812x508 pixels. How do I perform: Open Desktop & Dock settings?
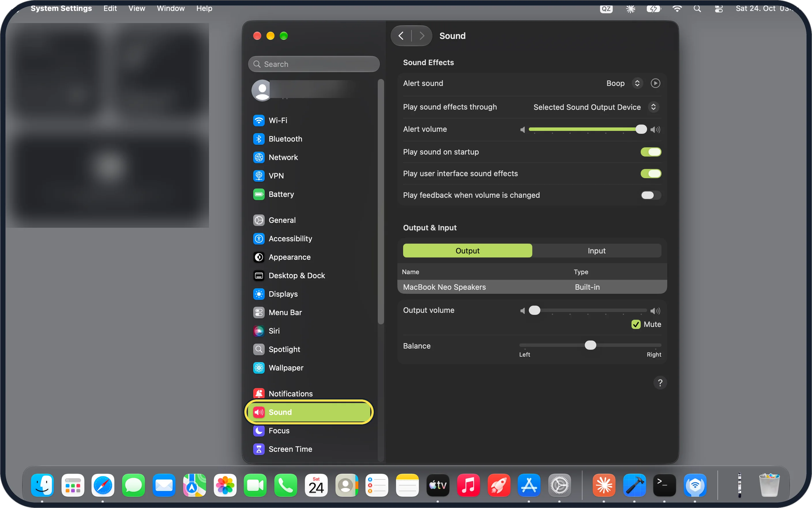pos(309,276)
